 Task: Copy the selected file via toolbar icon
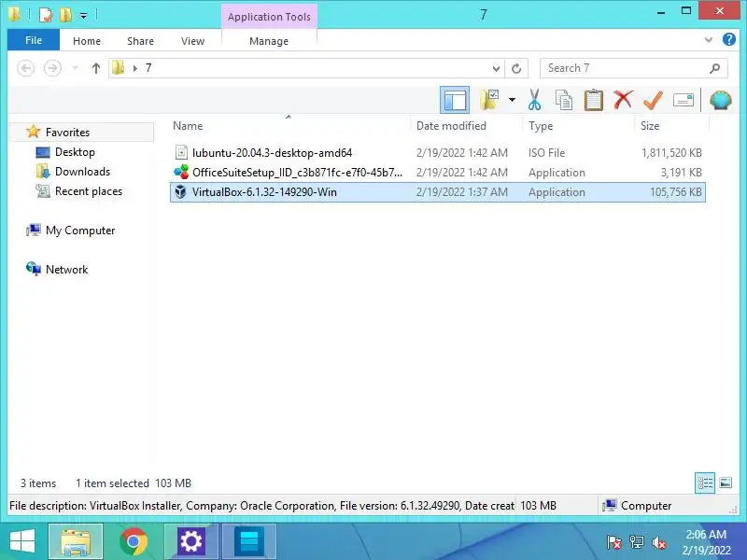click(x=564, y=100)
